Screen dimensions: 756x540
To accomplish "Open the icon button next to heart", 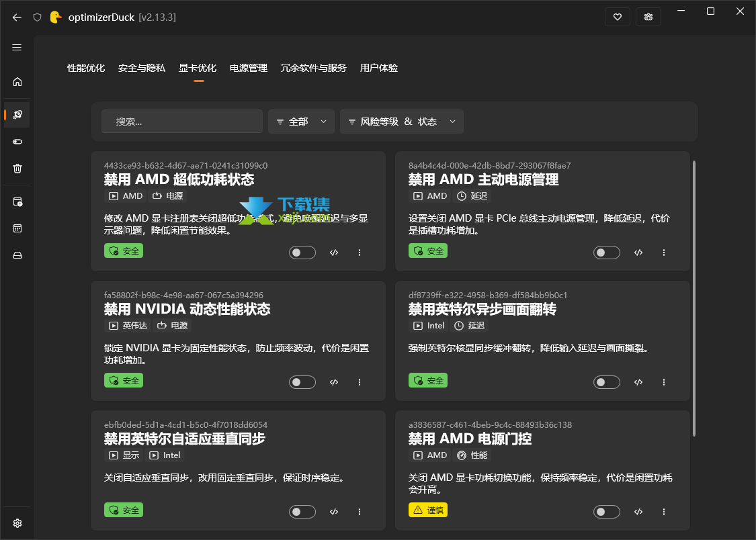I will (648, 17).
